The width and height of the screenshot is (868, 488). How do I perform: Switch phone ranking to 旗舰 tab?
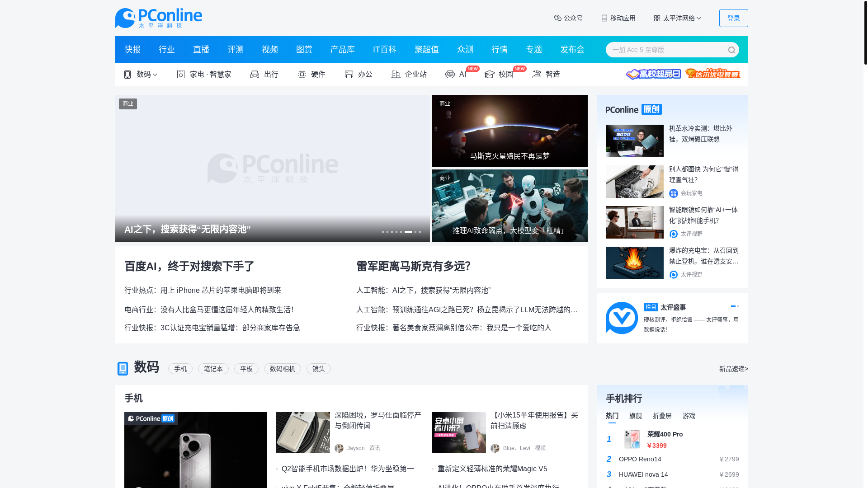(x=635, y=416)
